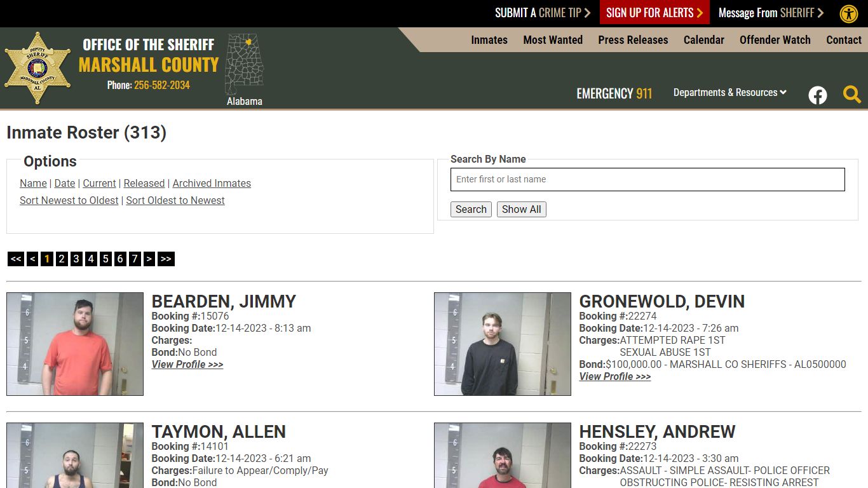
Task: Click the ATTEMPTED RAPE 1ST charge text
Action: (x=672, y=340)
